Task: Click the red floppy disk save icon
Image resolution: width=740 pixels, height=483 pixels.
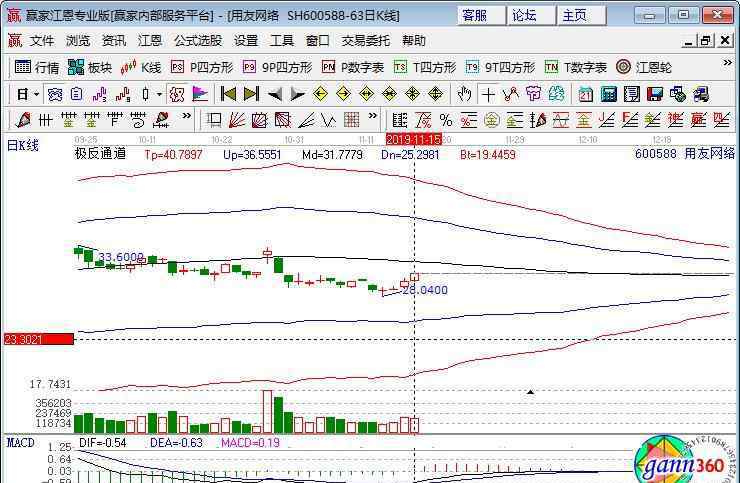Action: [x=655, y=94]
